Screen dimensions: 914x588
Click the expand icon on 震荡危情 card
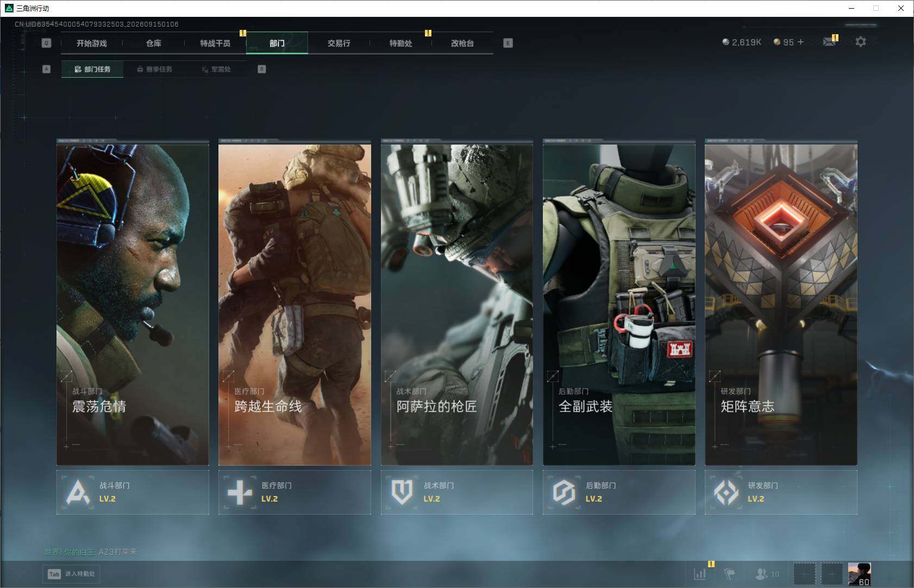point(66,376)
